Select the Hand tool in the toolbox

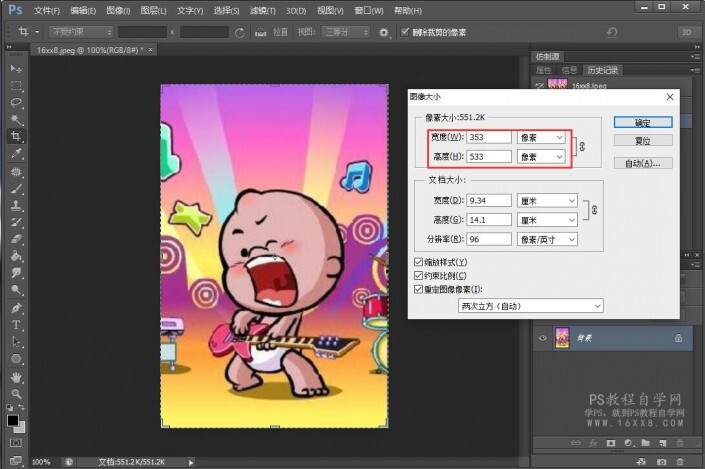tap(17, 377)
